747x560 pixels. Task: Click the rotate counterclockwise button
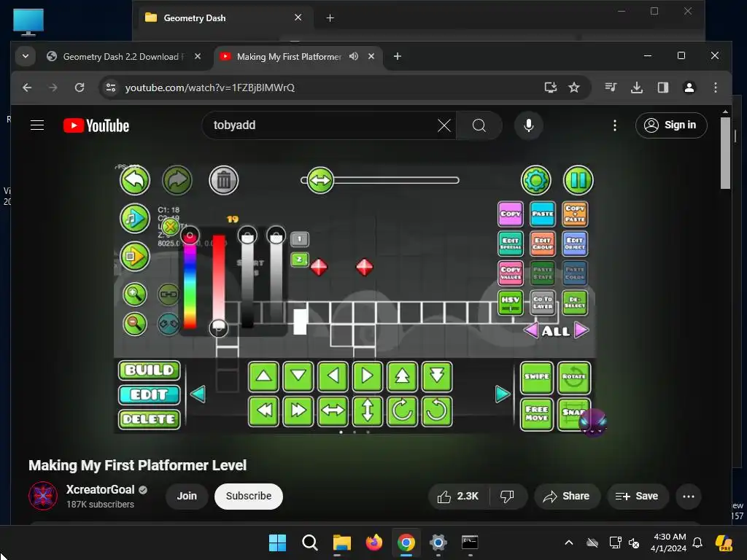pyautogui.click(x=437, y=411)
